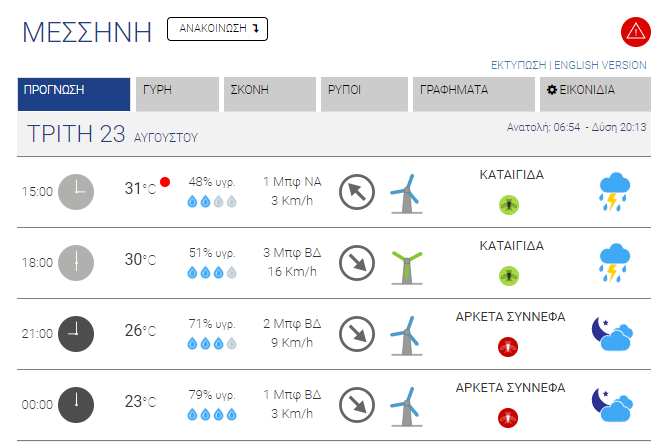Open the ΓΡΑΦΗΜΑΤΑ tab
The image size is (672, 442).
(x=474, y=94)
